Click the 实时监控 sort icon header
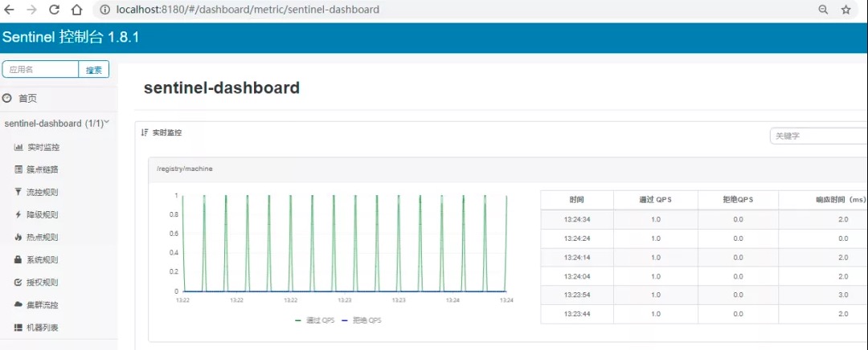868x350 pixels. tap(145, 132)
